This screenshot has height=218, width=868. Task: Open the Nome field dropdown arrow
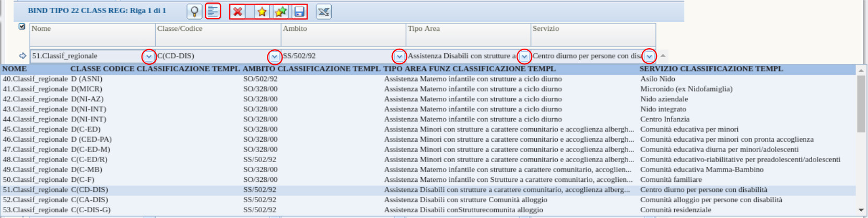tap(149, 56)
